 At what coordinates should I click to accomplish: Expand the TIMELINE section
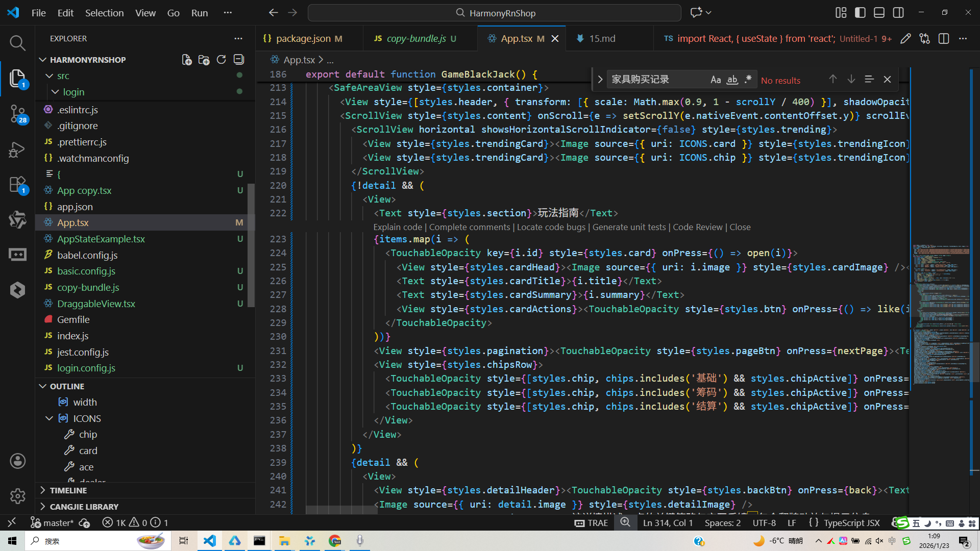coord(68,490)
